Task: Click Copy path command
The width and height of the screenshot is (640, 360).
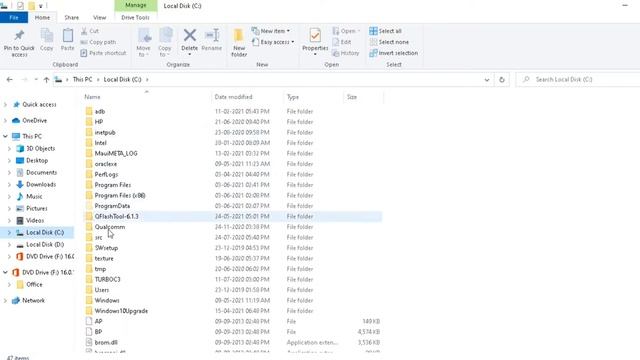Action: [98, 42]
